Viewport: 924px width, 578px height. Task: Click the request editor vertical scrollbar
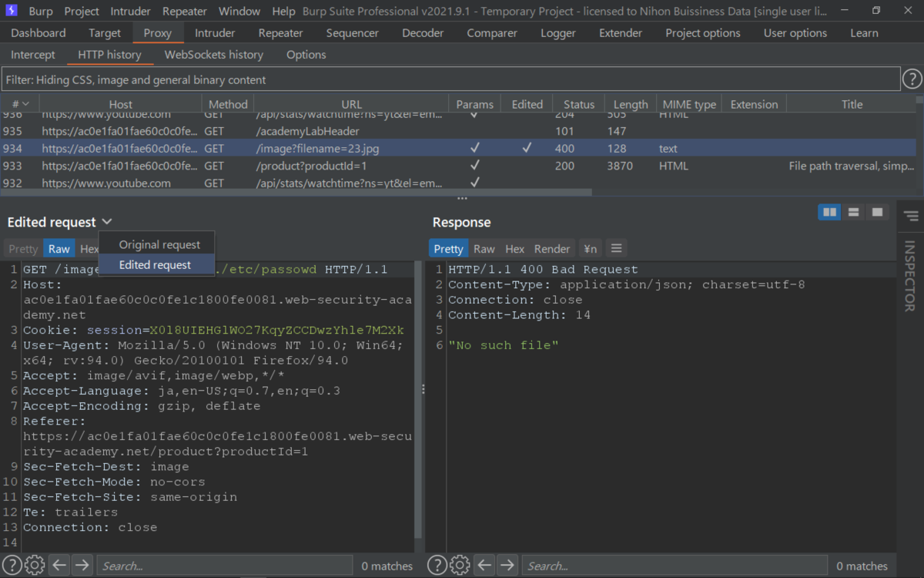(x=419, y=401)
